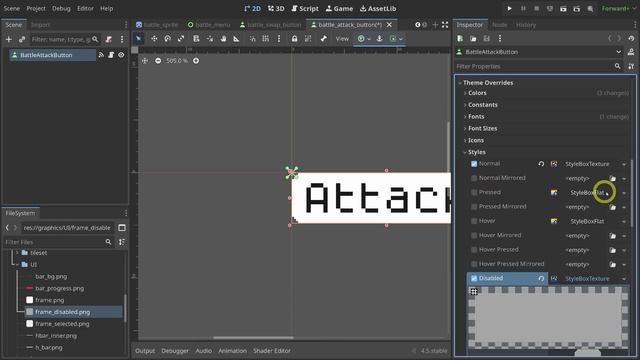This screenshot has height=360, width=640.
Task: Select the Pan Mode hand tool
Action: (223, 39)
